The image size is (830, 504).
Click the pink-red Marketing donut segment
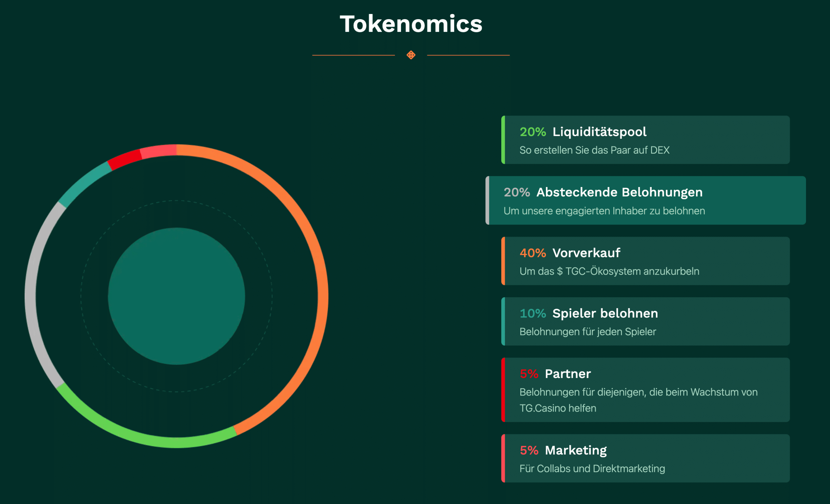(158, 150)
